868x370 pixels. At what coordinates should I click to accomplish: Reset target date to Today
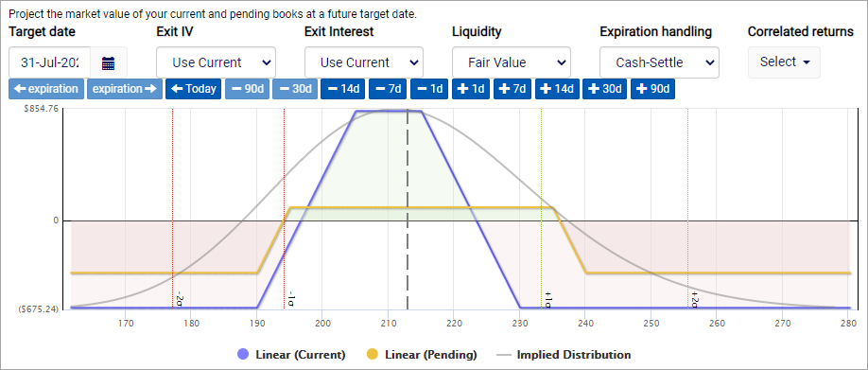tap(193, 89)
